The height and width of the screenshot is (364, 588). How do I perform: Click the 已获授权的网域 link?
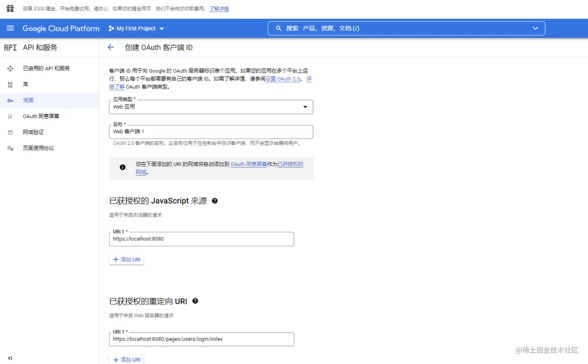[x=290, y=164]
